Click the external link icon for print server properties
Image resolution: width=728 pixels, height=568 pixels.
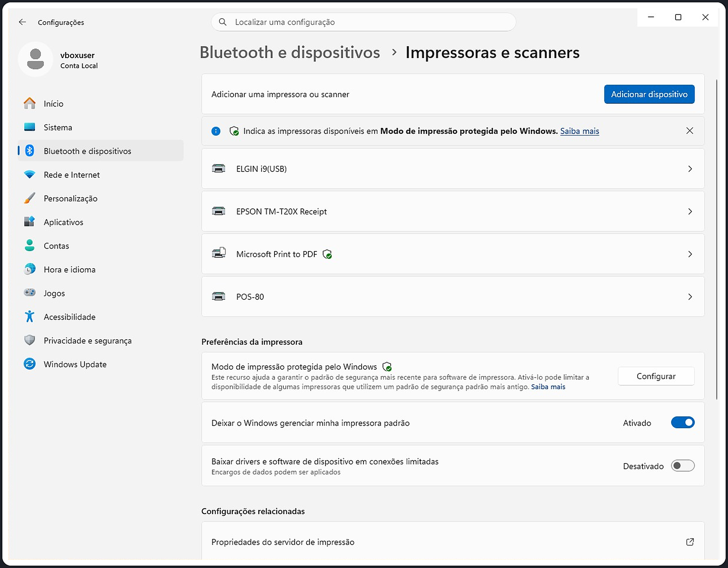690,542
